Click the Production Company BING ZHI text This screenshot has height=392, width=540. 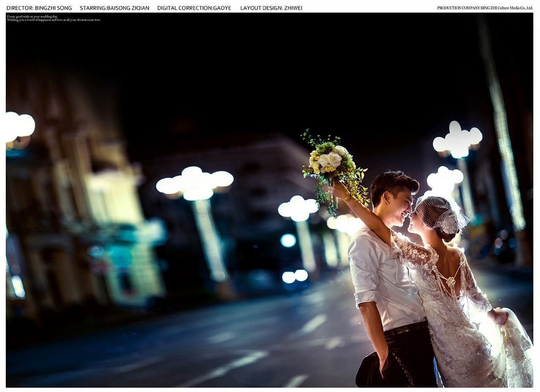[485, 8]
